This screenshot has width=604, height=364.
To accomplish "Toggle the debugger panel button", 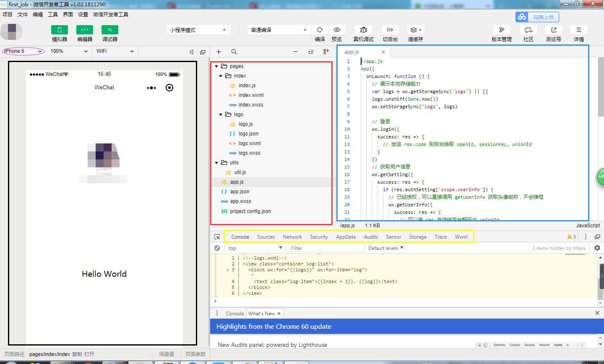I will click(109, 30).
